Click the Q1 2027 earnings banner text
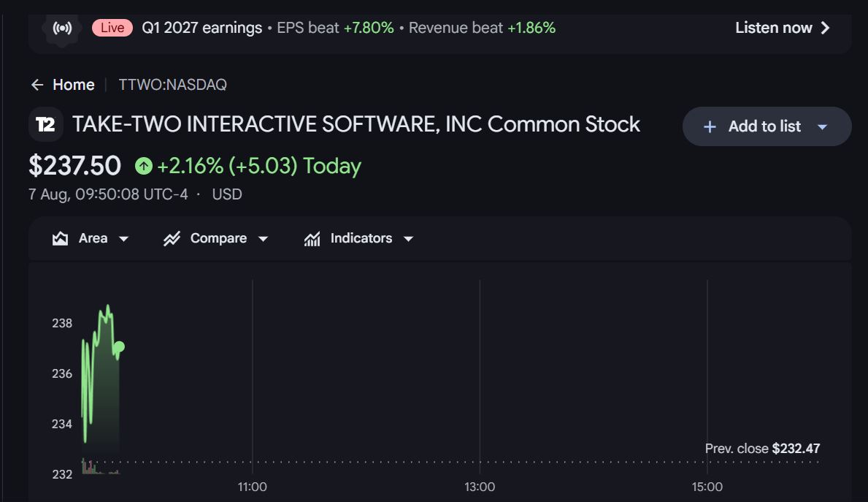This screenshot has height=502, width=868. pyautogui.click(x=202, y=28)
